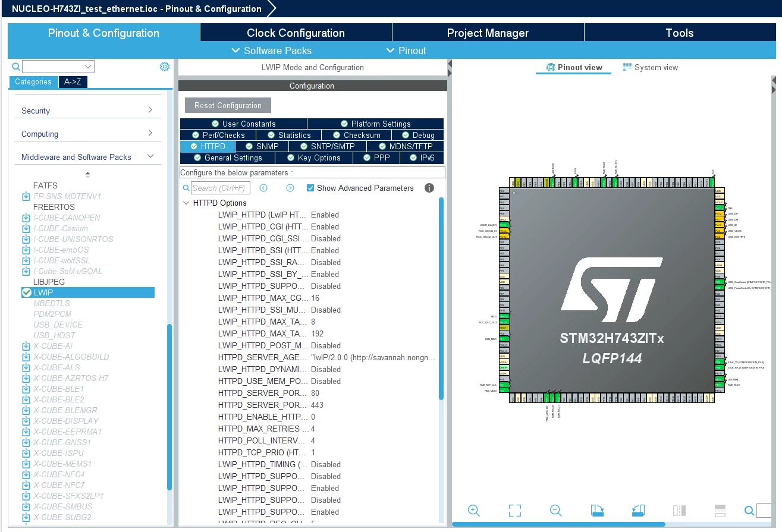Click the download icon beside X-CUBE-MEMS1
The height and width of the screenshot is (532, 782).
point(26,464)
